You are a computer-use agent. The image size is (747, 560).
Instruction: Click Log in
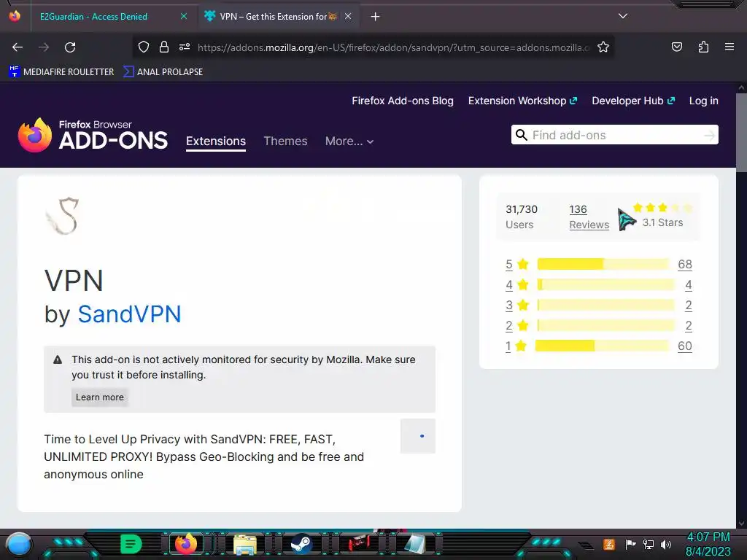tap(704, 101)
